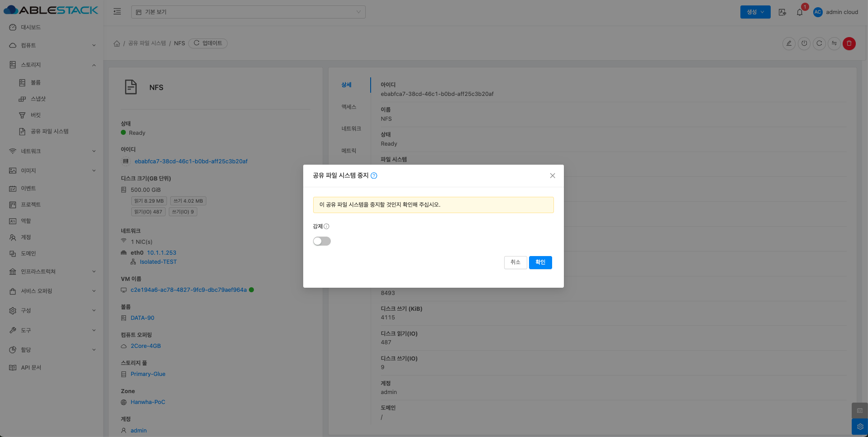Open the 기본 보기 view dropdown
This screenshot has height=437, width=868.
(248, 12)
